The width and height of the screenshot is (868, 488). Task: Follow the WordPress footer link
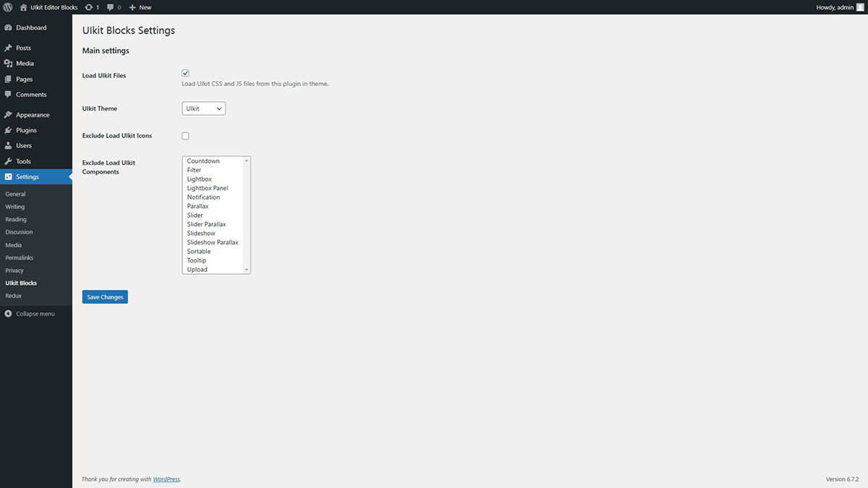pyautogui.click(x=166, y=479)
